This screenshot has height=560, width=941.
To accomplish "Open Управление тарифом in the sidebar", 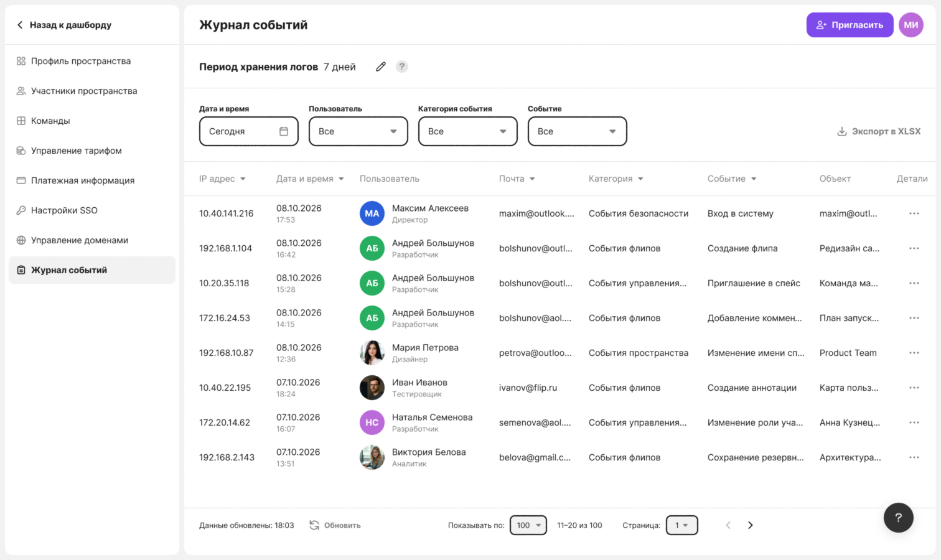I will click(92, 151).
